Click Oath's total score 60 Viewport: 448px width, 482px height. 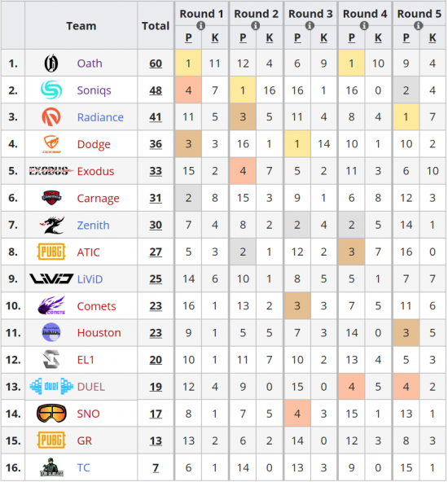click(x=156, y=64)
